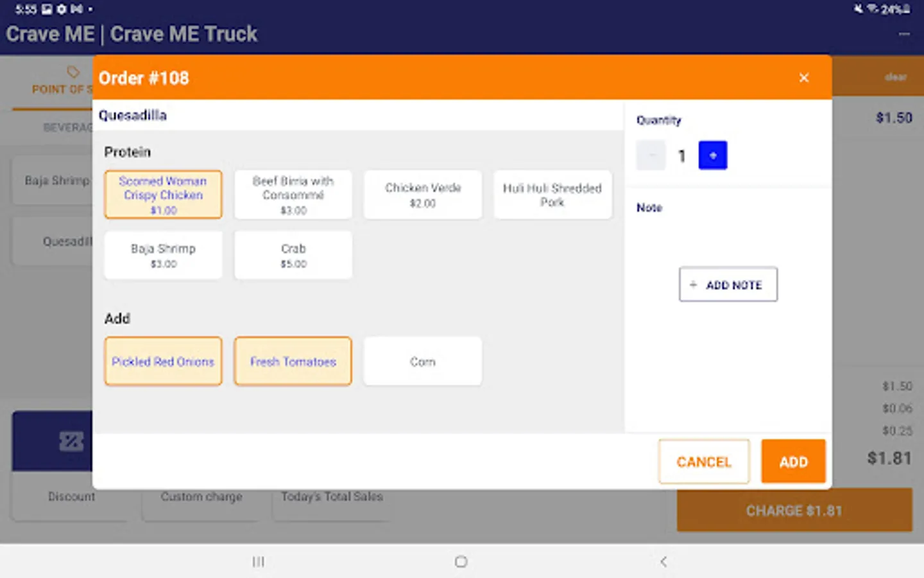The image size is (924, 578).
Task: Toggle Pickled Red Onions add-on
Action: [163, 362]
